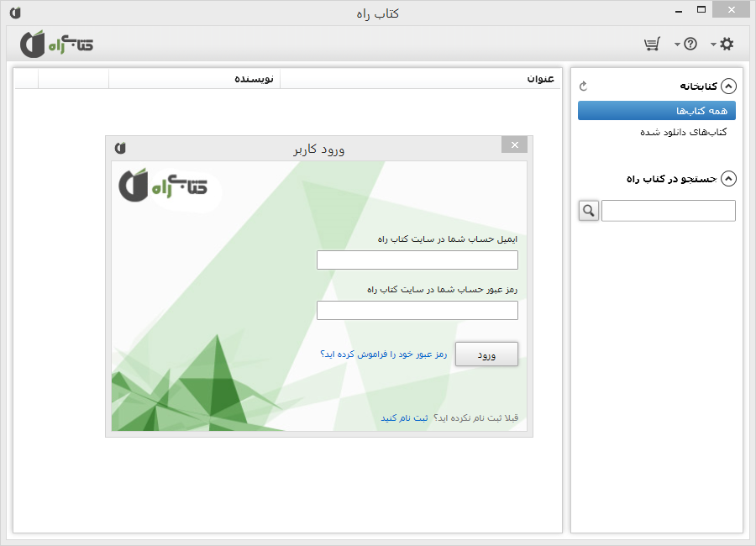Image resolution: width=756 pixels, height=546 pixels.
Task: Refresh the library list
Action: point(584,86)
